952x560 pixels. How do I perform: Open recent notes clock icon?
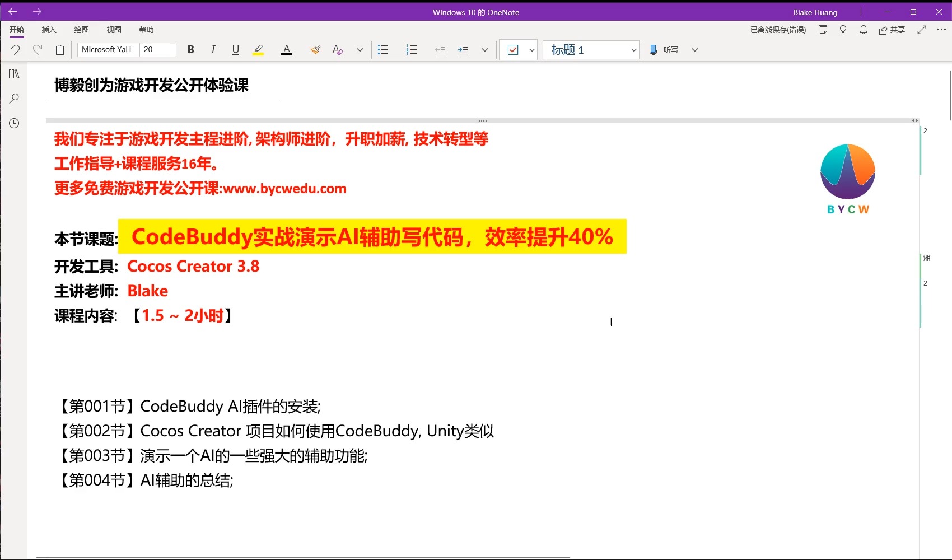click(14, 123)
